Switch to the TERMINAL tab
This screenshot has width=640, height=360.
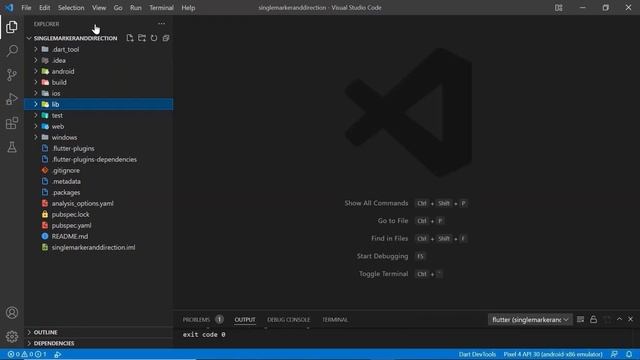coord(335,320)
